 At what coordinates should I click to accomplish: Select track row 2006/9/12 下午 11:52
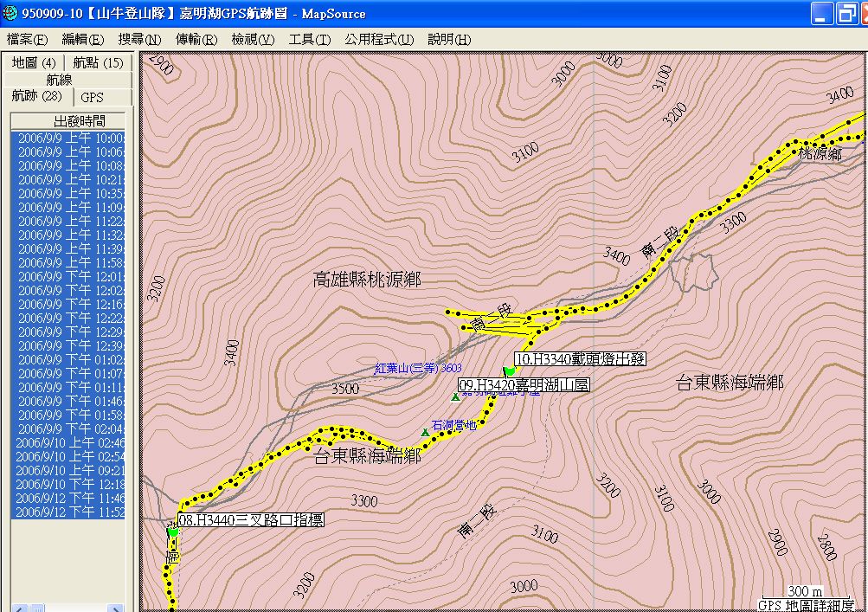(68, 512)
